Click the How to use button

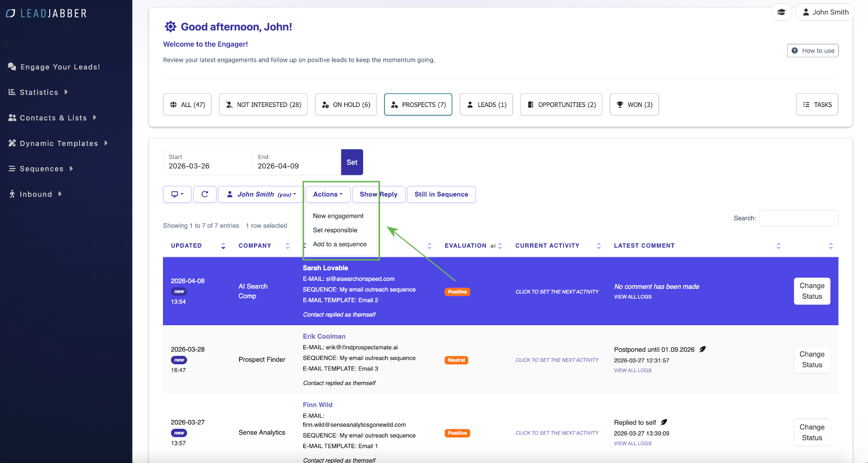tap(813, 51)
